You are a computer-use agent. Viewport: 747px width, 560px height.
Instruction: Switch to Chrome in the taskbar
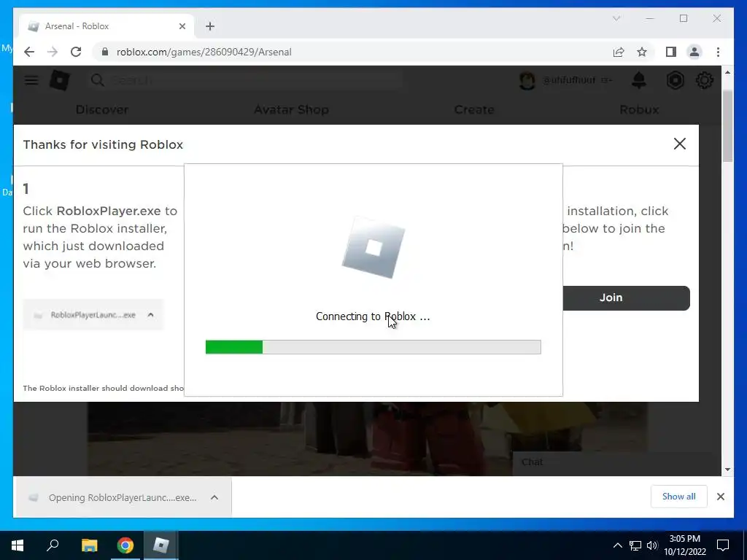point(125,545)
